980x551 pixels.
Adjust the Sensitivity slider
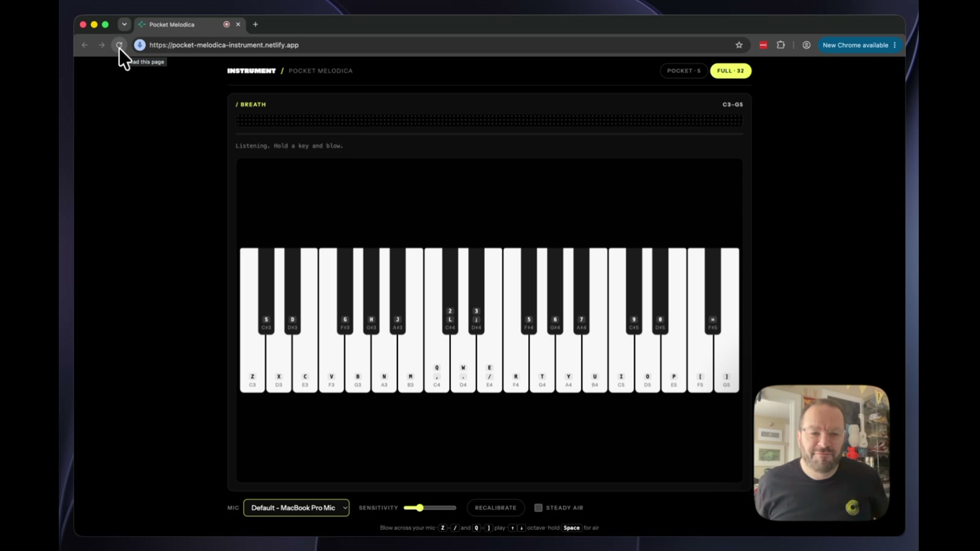[x=430, y=508]
